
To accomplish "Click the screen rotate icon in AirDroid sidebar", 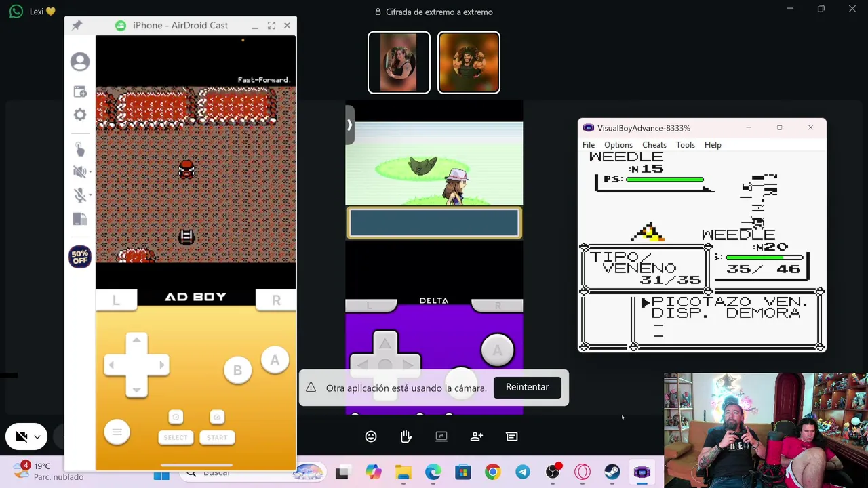I will [x=79, y=219].
